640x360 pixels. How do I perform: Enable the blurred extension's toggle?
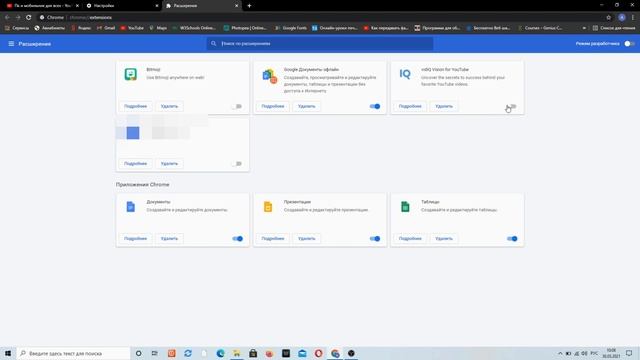237,164
